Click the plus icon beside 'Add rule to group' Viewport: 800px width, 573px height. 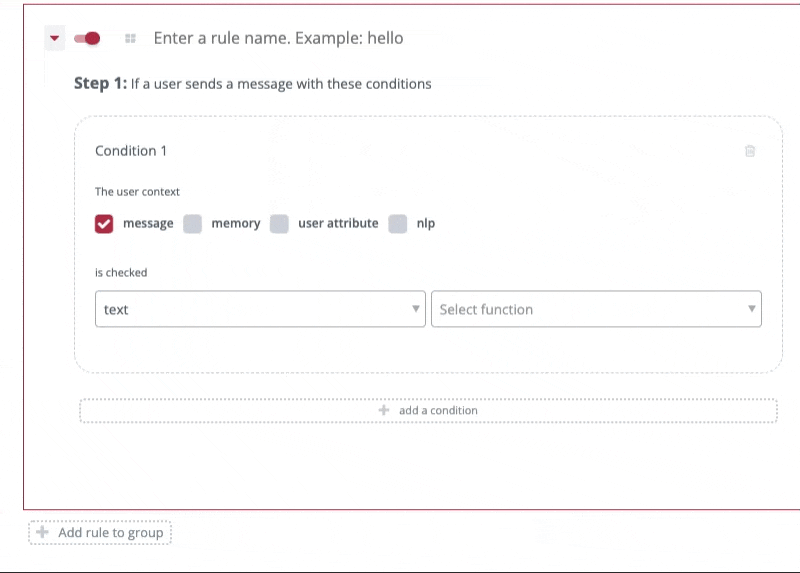click(42, 533)
